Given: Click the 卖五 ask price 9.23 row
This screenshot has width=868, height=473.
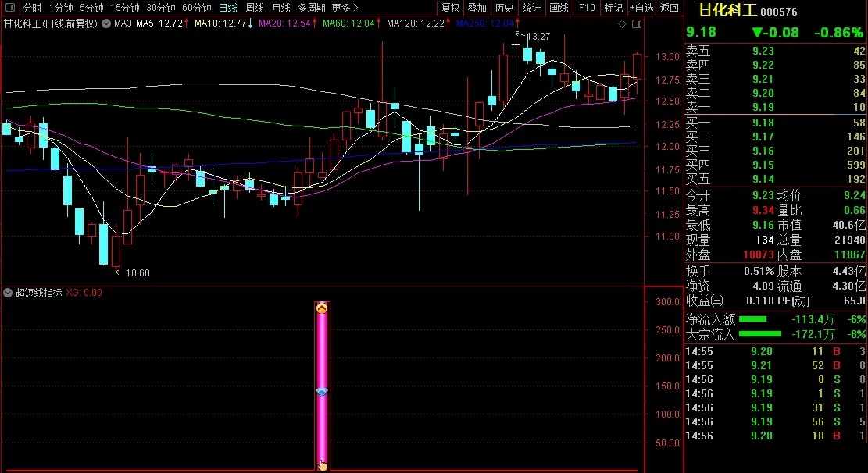Looking at the screenshot, I should pos(776,51).
